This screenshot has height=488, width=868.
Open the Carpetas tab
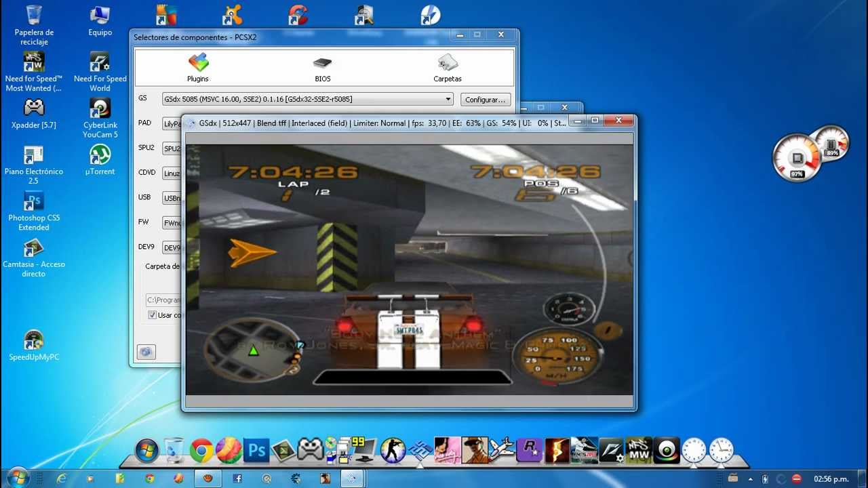[448, 68]
